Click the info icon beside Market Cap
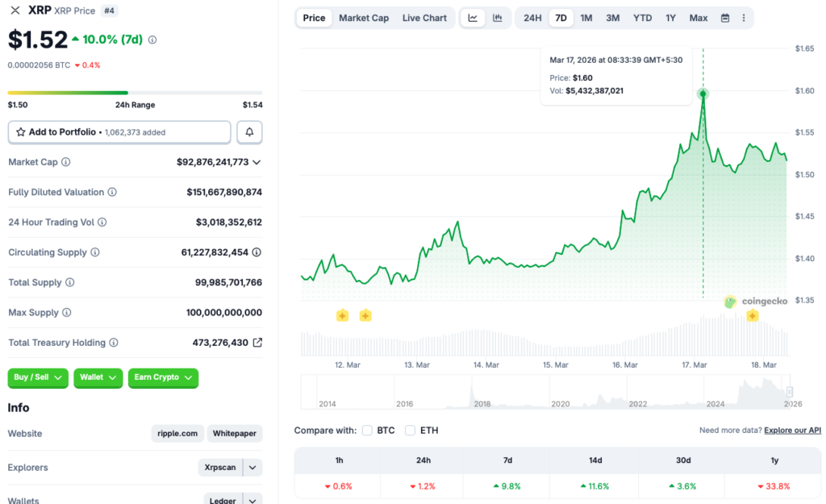 tap(66, 162)
